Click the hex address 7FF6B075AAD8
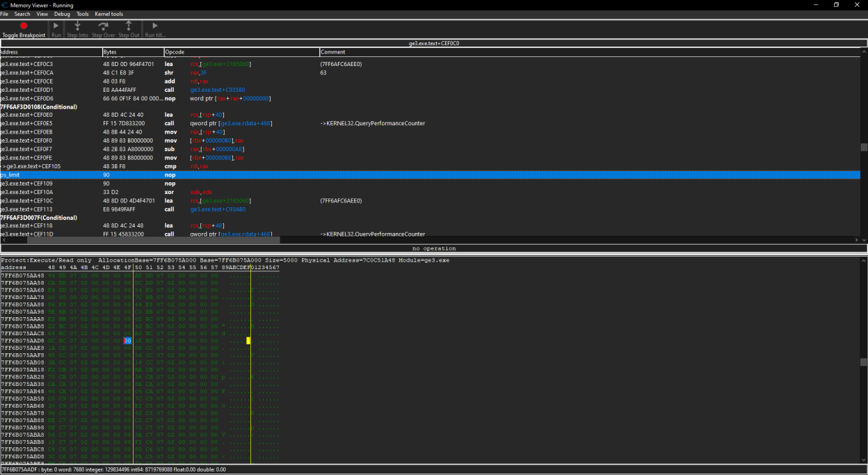The width and height of the screenshot is (868, 475). coord(22,341)
